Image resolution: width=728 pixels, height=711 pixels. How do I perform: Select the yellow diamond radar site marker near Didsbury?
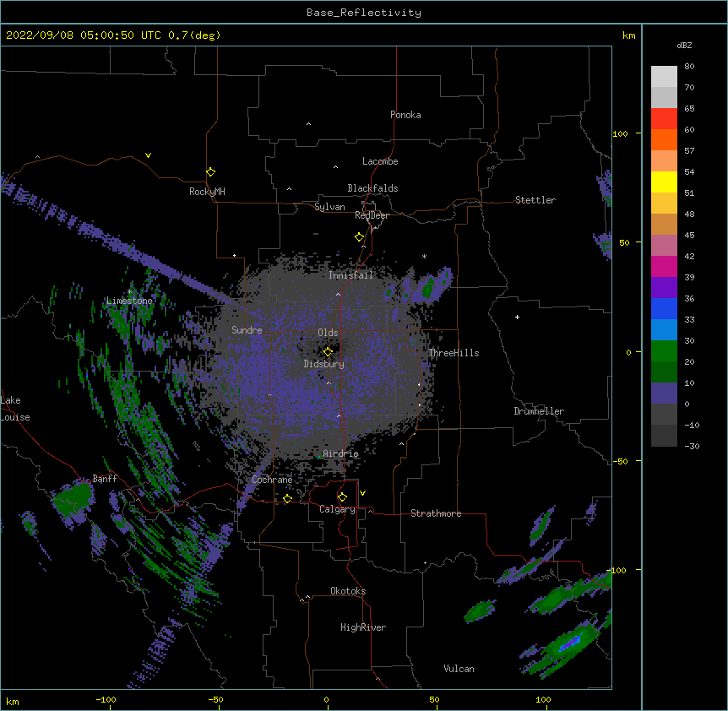328,352
